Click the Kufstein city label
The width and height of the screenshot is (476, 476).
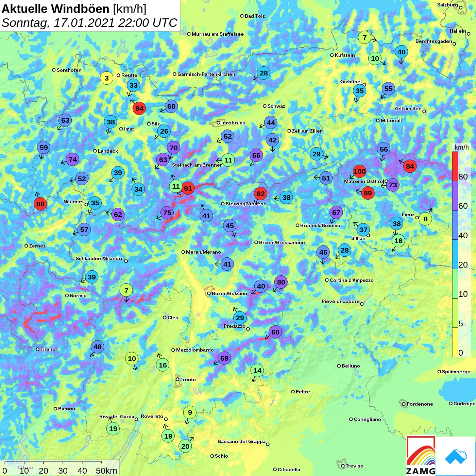coord(345,55)
